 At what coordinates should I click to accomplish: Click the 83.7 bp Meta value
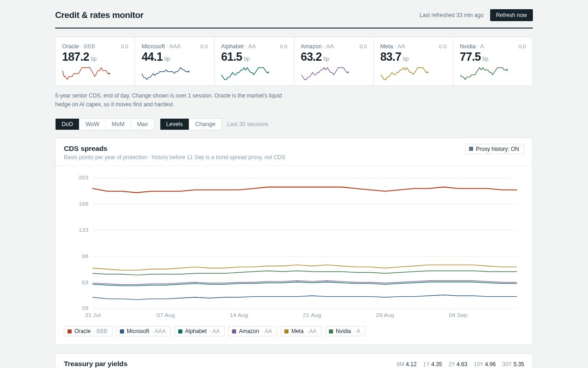[x=395, y=57]
